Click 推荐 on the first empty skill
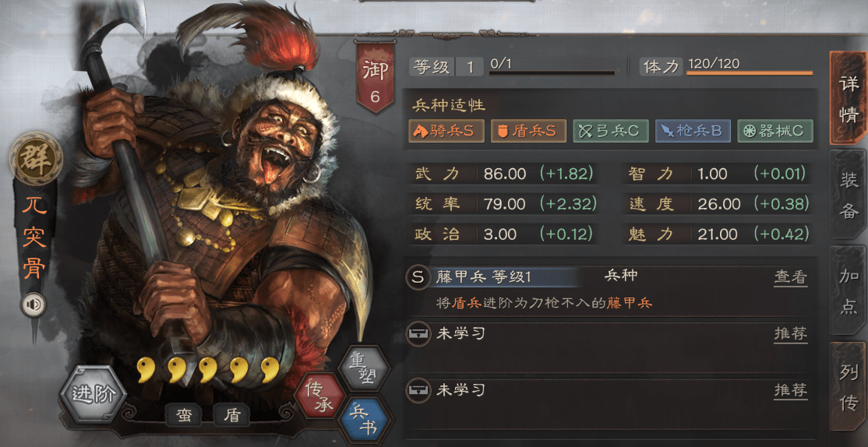The width and height of the screenshot is (868, 447). (791, 333)
